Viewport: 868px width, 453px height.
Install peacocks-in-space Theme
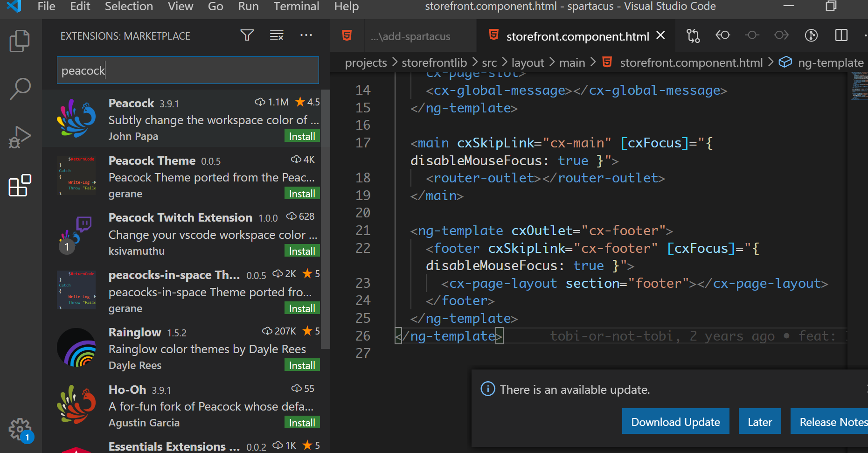click(x=302, y=308)
